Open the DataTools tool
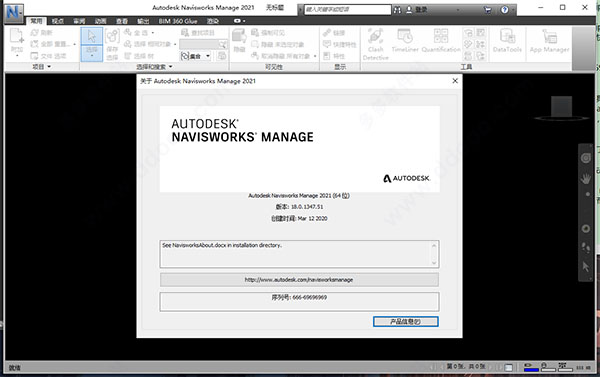This screenshot has width=600, height=377. (x=507, y=41)
